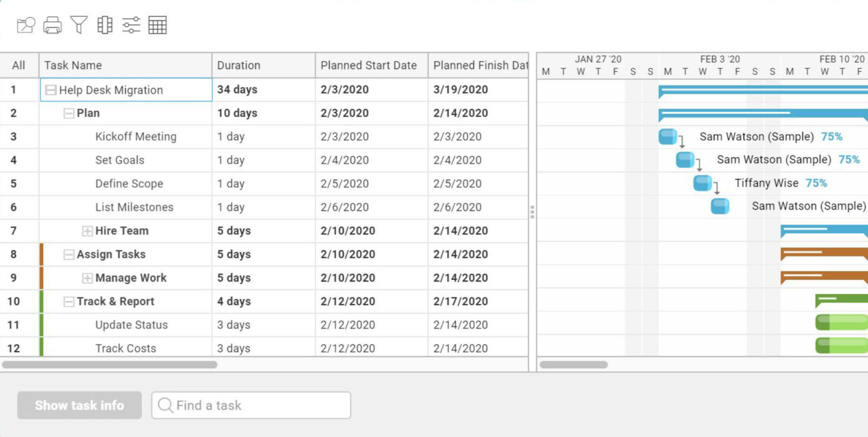Image resolution: width=868 pixels, height=437 pixels.
Task: Click the Find a task search field
Action: [x=251, y=406]
